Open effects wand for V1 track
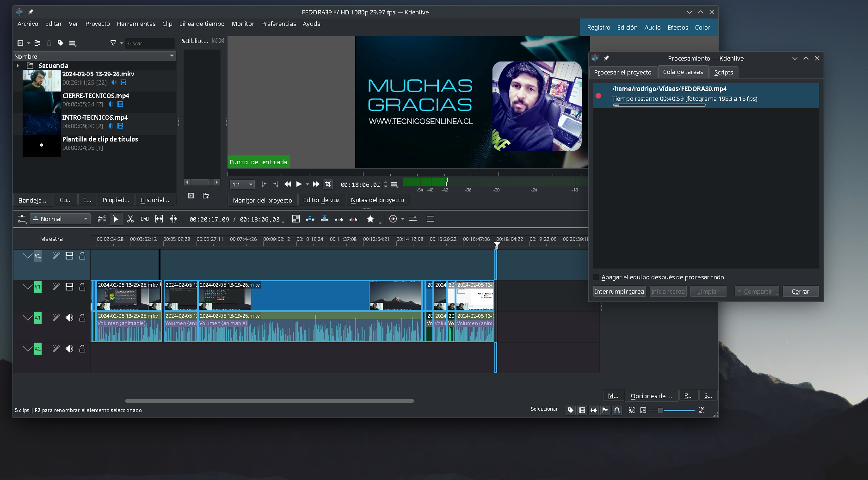The image size is (868, 480). pos(56,287)
